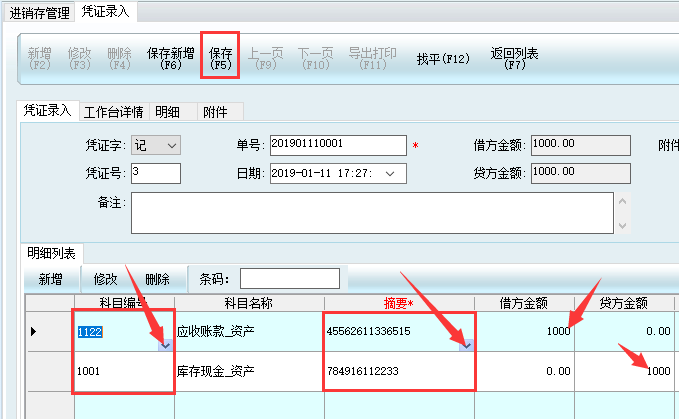
Task: Switch to the 明细 tab
Action: [x=167, y=112]
